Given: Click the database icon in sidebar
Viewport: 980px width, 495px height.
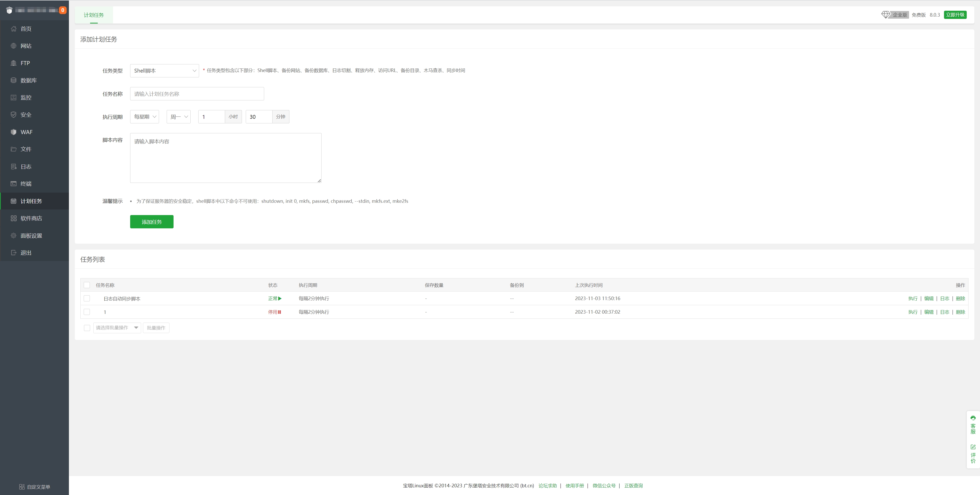Looking at the screenshot, I should point(14,80).
